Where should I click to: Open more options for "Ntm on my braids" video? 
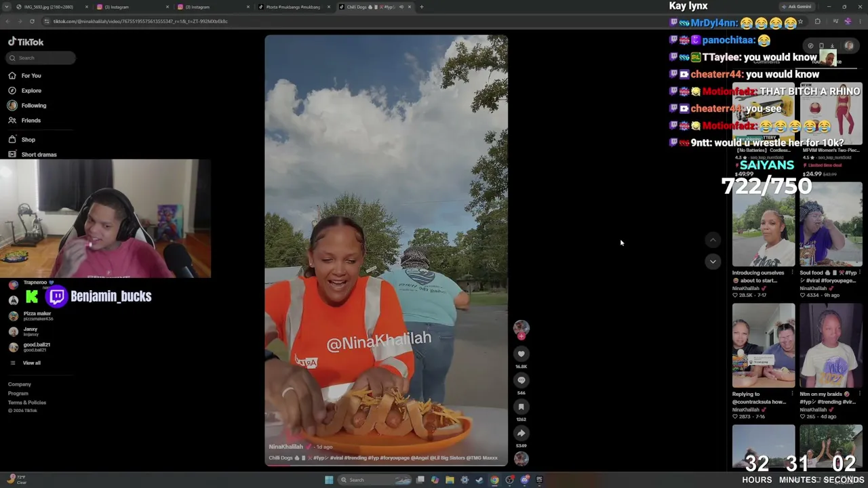pyautogui.click(x=860, y=394)
